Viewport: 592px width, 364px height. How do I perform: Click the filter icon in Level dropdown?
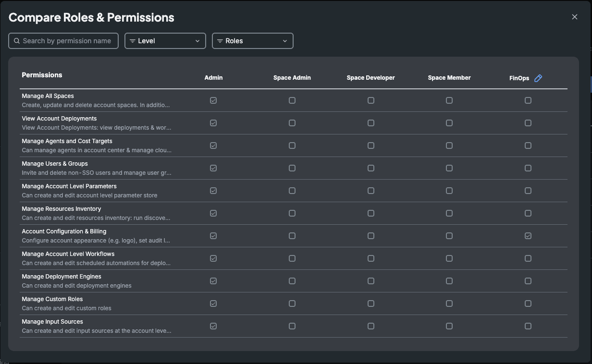pos(133,41)
